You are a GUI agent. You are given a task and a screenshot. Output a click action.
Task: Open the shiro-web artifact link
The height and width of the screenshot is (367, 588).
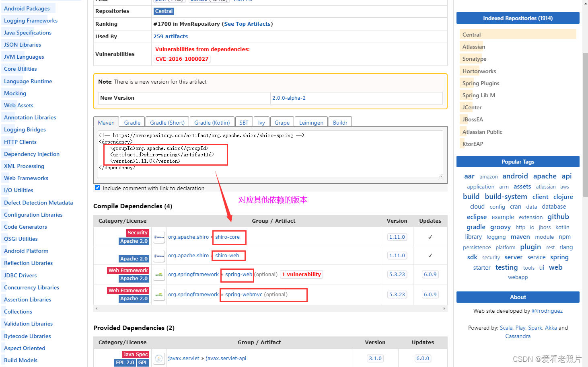(x=227, y=255)
